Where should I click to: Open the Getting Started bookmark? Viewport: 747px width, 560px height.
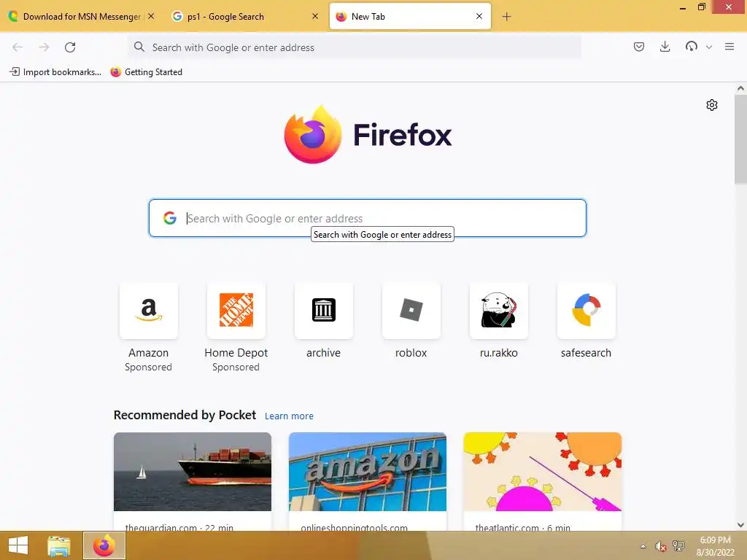tap(147, 72)
